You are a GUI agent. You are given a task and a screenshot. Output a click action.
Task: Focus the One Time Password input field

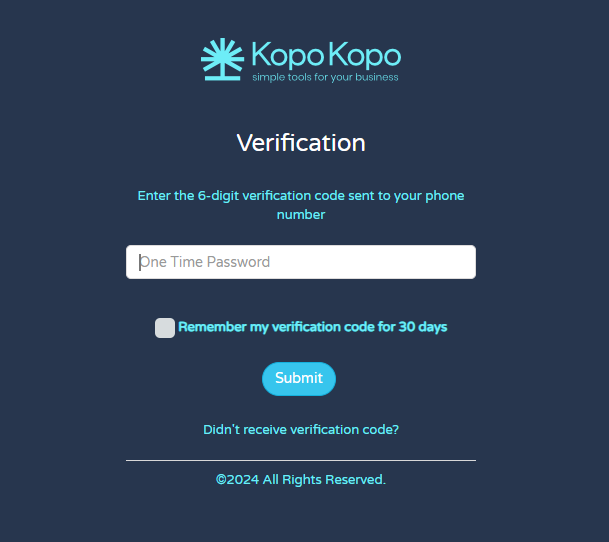click(x=301, y=262)
